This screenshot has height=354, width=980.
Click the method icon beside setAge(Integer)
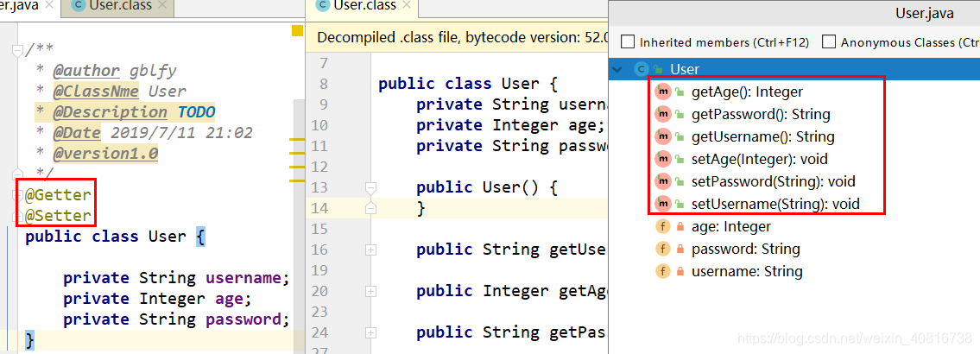coord(662,159)
